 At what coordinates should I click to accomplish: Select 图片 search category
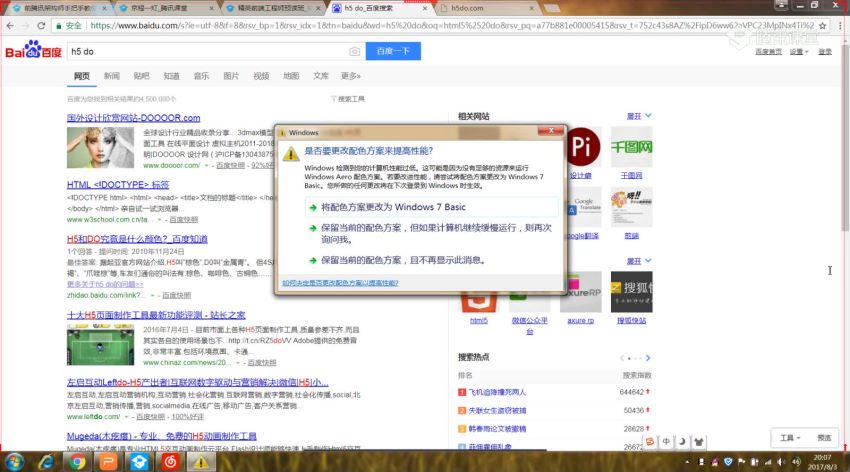(x=231, y=76)
